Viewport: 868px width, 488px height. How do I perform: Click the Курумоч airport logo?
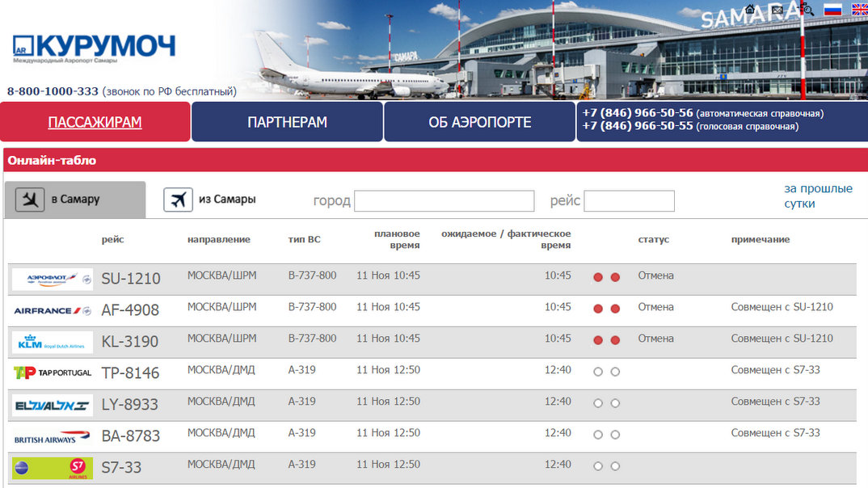click(94, 48)
